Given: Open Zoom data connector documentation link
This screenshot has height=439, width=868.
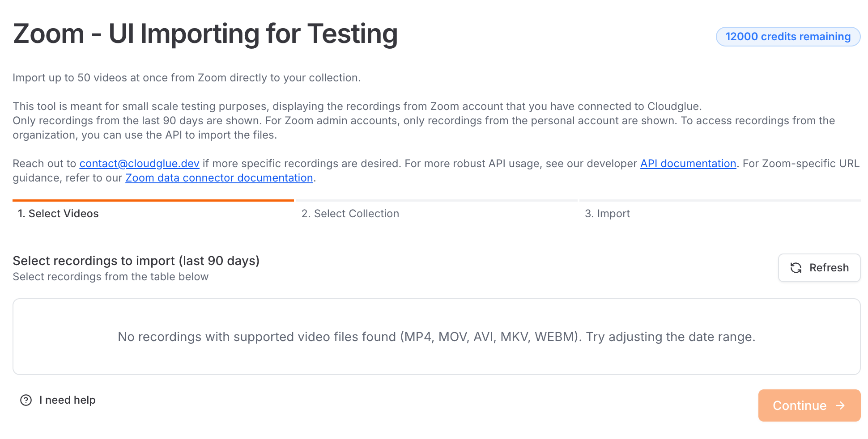Looking at the screenshot, I should click(x=219, y=178).
